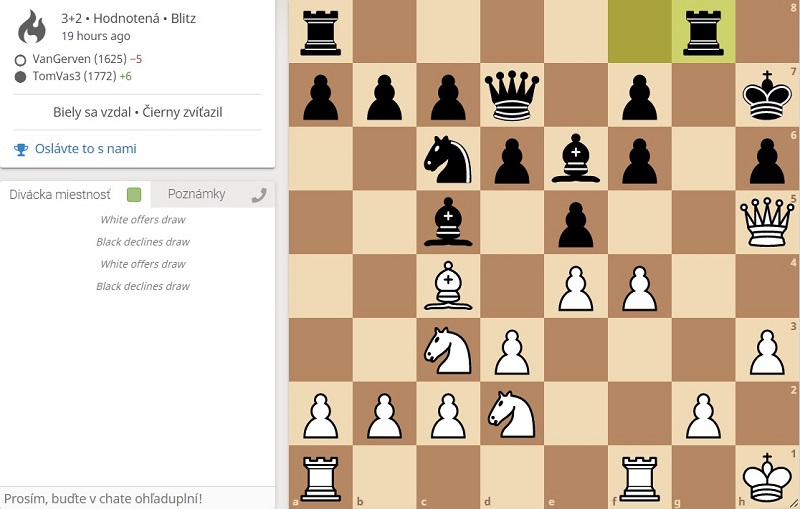Select the black bishop on e6
Image resolution: width=800 pixels, height=509 pixels.
click(x=576, y=158)
